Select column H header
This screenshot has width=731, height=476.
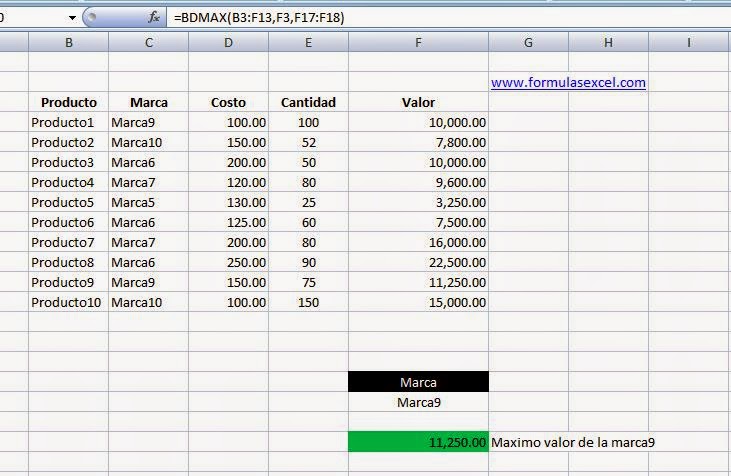(608, 42)
